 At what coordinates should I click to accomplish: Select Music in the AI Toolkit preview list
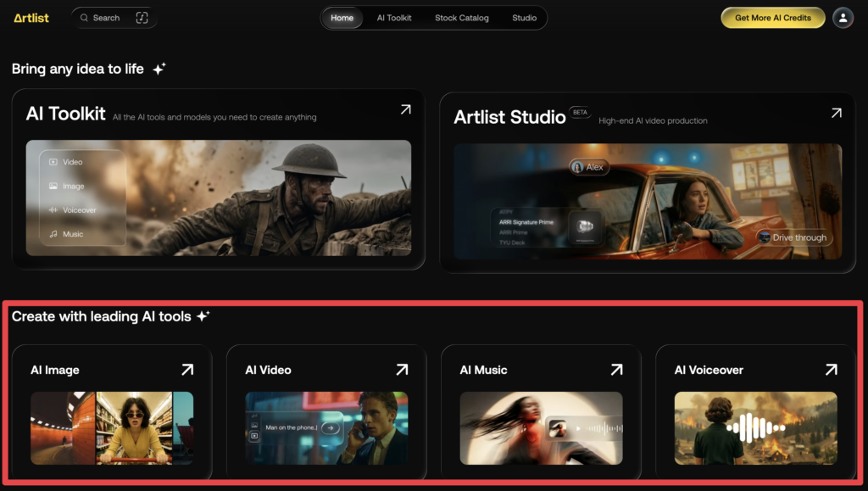tap(73, 234)
